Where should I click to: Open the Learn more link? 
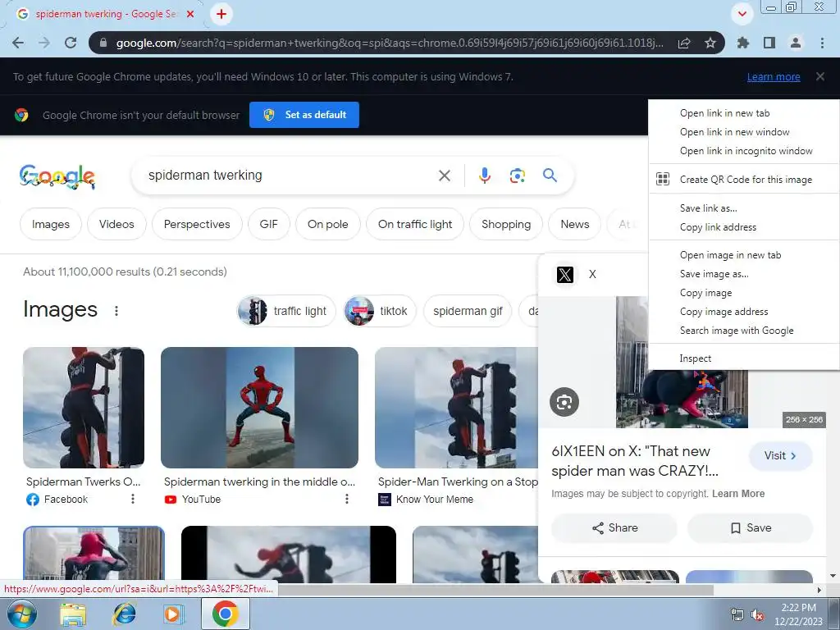coord(774,76)
